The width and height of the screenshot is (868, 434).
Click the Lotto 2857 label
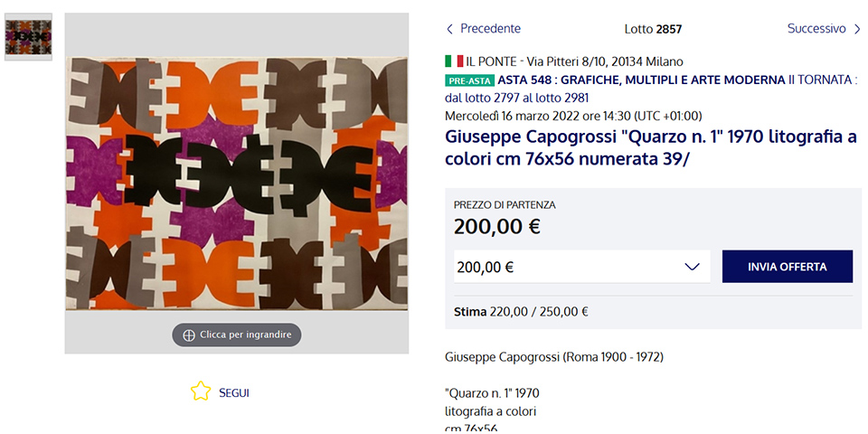coord(653,29)
